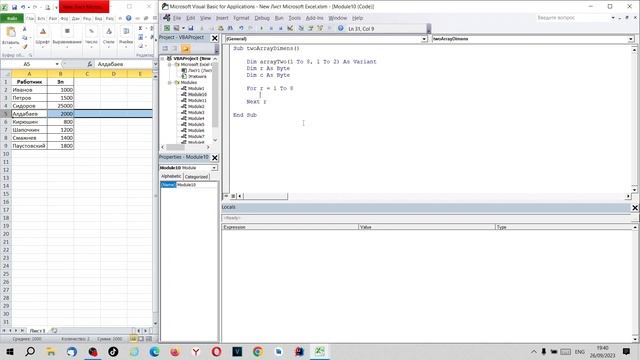Open the green Файл tab in Excel

(x=12, y=18)
